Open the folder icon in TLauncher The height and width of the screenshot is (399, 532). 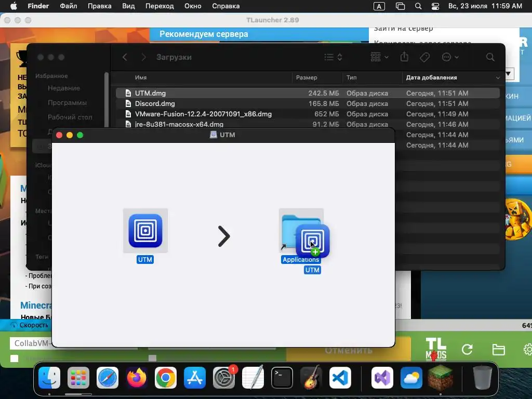coord(498,349)
